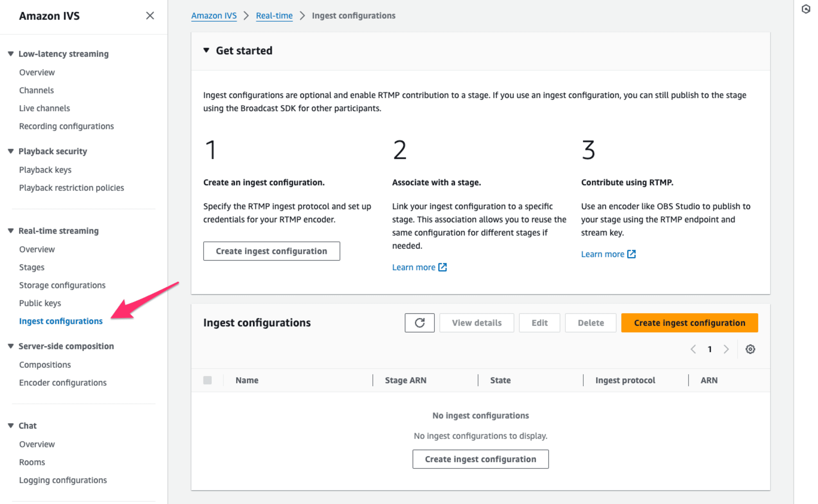The image size is (818, 504).
Task: Open Playback restriction policies page
Action: click(71, 187)
